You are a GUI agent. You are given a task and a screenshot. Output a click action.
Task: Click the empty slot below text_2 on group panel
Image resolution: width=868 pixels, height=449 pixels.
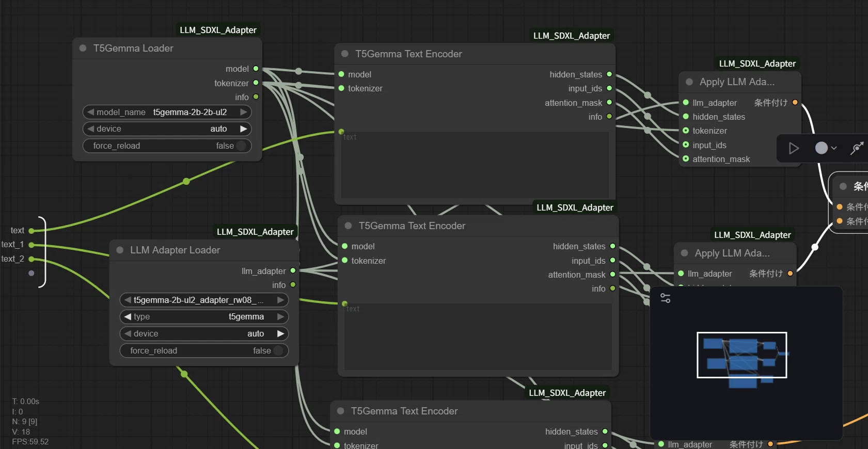pos(31,273)
